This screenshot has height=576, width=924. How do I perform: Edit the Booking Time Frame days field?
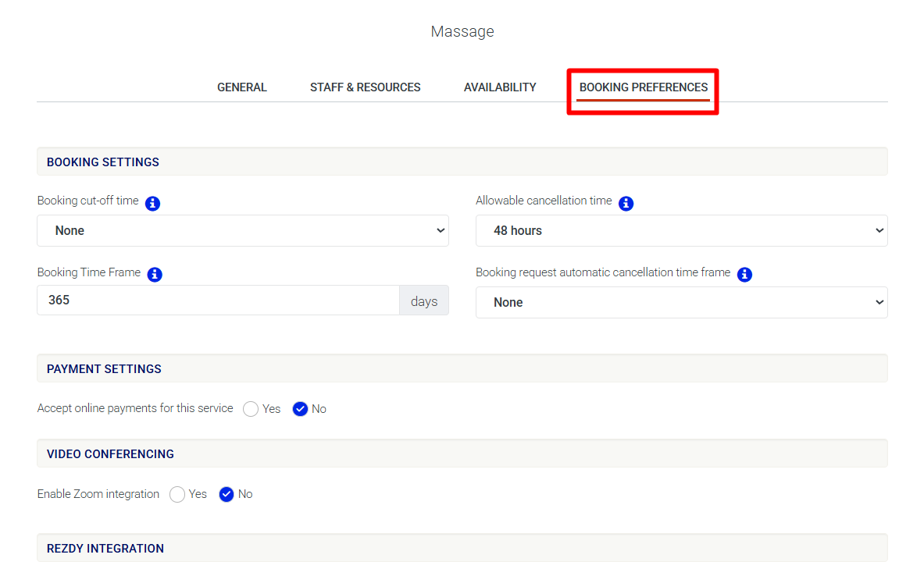coord(218,300)
